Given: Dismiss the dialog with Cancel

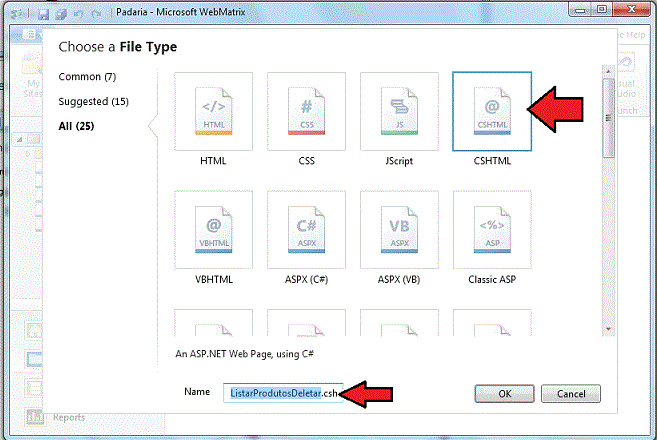Looking at the screenshot, I should (571, 394).
